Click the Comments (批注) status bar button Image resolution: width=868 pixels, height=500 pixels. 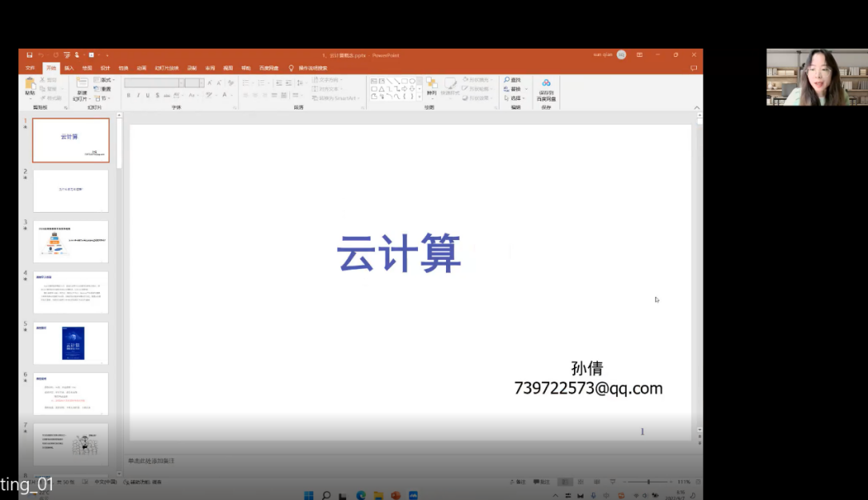541,482
